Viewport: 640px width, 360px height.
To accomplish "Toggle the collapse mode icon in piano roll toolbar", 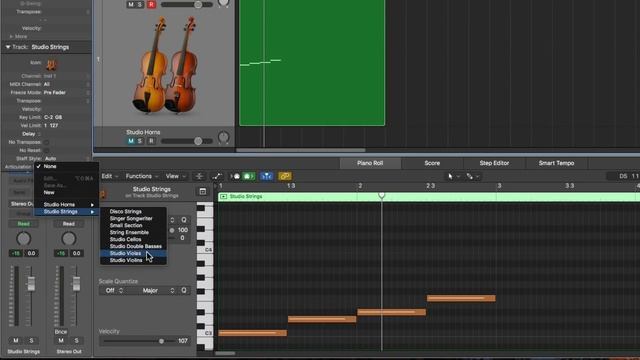I will 199,176.
